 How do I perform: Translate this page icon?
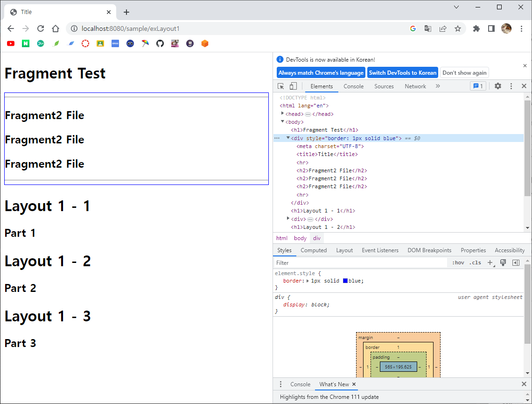click(x=428, y=28)
